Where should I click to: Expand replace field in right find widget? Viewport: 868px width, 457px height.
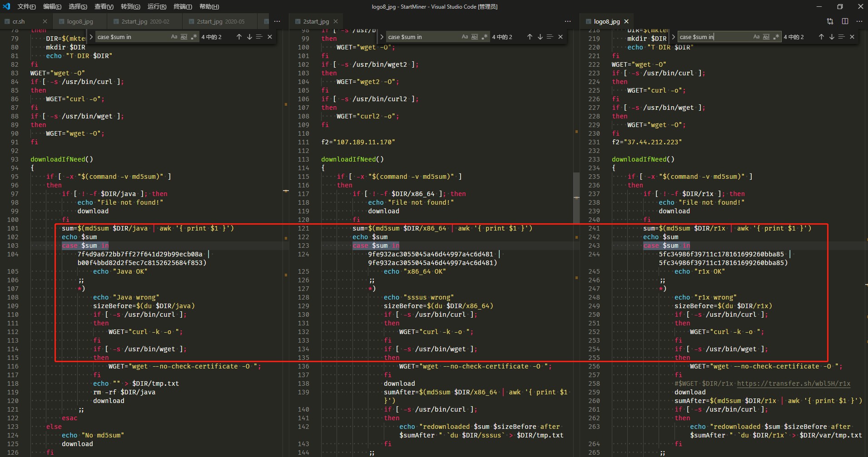pyautogui.click(x=674, y=37)
